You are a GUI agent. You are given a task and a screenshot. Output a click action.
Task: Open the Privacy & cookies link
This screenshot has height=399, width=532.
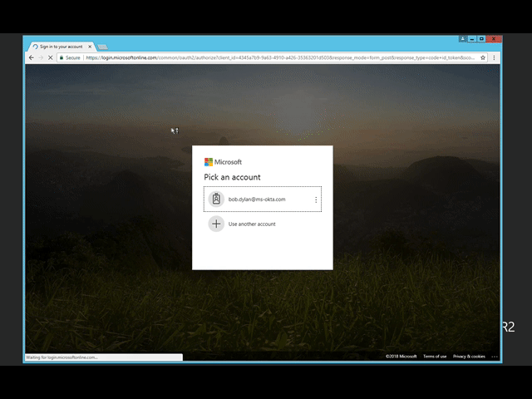coord(469,356)
